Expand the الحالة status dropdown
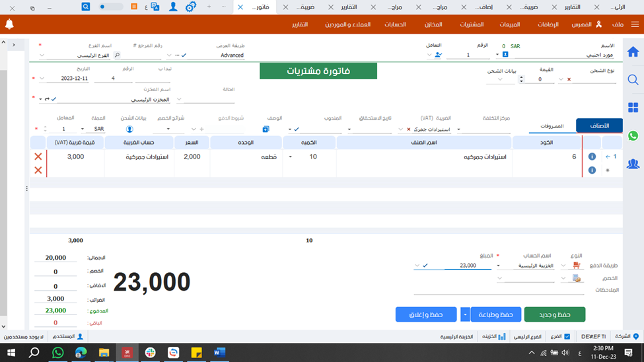The width and height of the screenshot is (644, 362). 179,99
